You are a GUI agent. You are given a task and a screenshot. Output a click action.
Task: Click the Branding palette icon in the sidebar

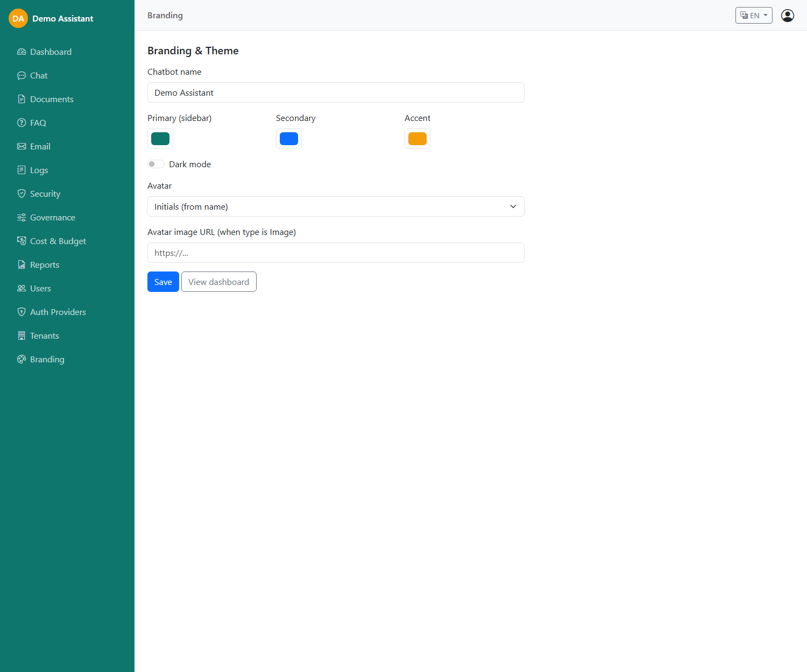point(22,360)
